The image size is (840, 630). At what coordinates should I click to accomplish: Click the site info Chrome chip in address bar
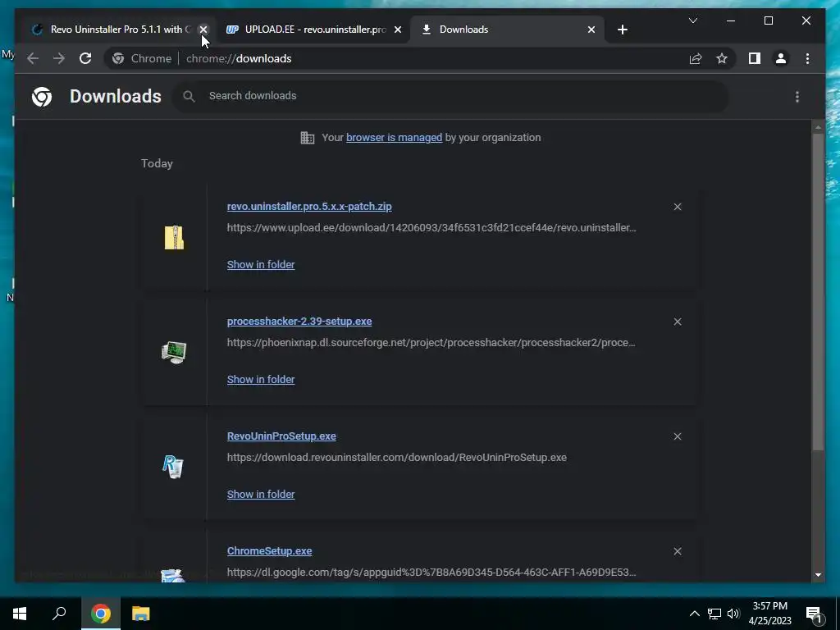click(143, 58)
